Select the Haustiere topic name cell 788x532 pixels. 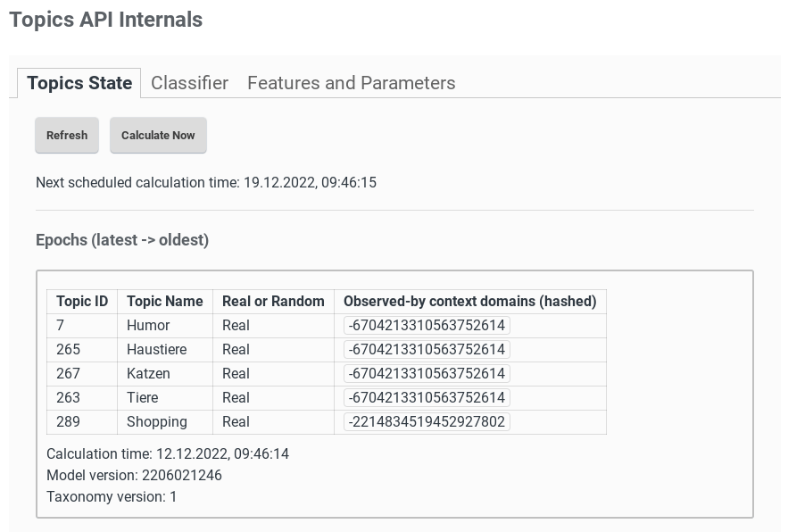coord(157,350)
